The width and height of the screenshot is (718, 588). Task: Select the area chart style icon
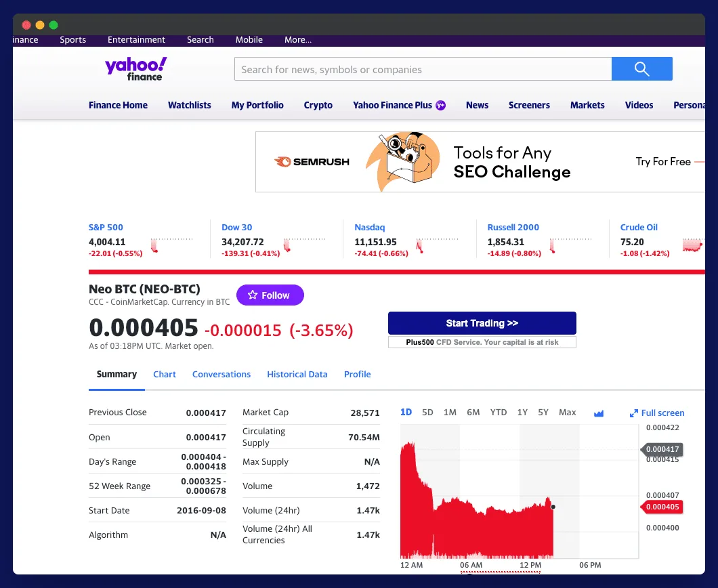click(599, 412)
